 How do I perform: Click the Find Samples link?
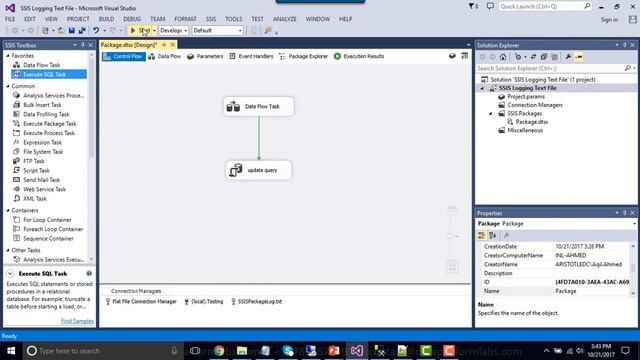[77, 322]
